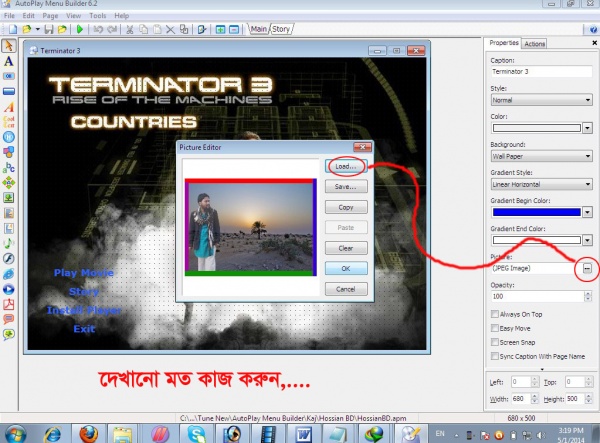
Task: Choose the PDF document tool
Action: 9,305
